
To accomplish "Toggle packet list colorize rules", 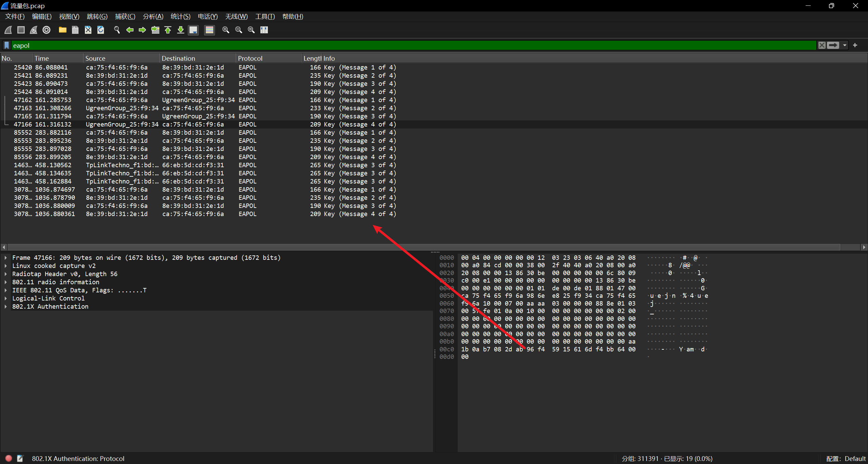I will click(x=210, y=30).
